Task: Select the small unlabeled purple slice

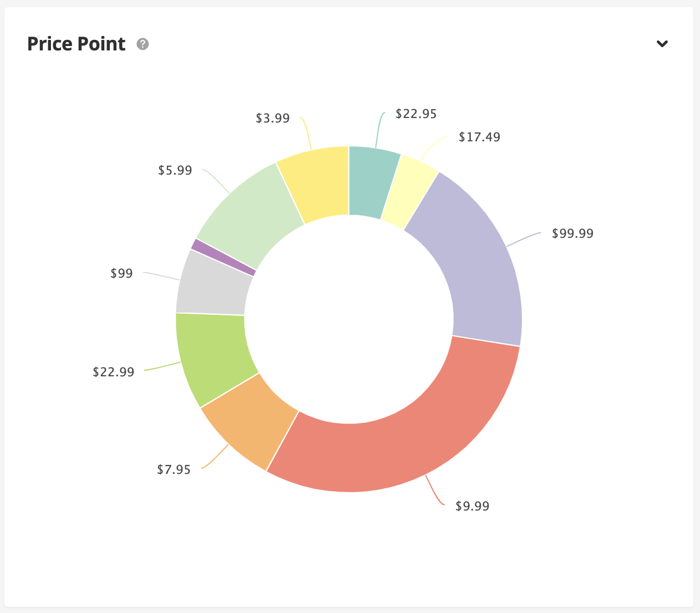Action: coord(223,257)
